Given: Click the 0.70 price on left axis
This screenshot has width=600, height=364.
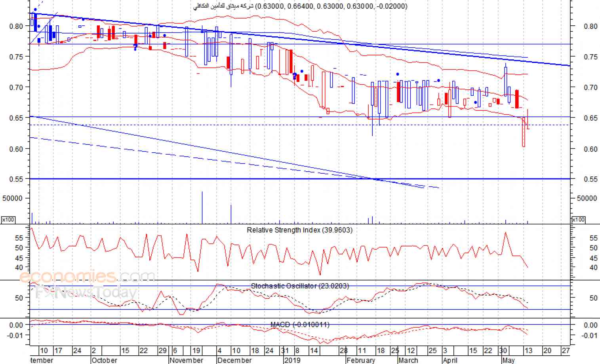Looking at the screenshot, I should (x=16, y=87).
